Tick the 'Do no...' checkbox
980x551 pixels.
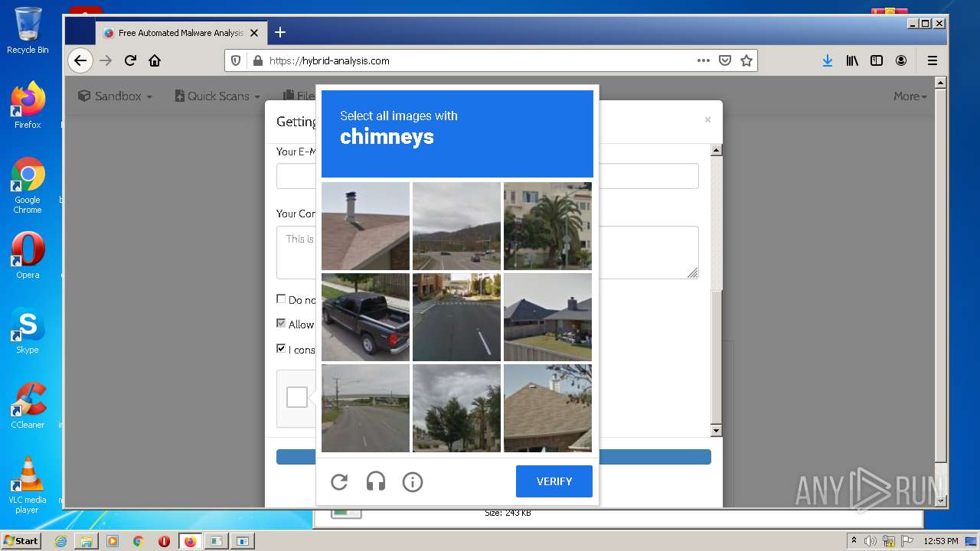281,299
